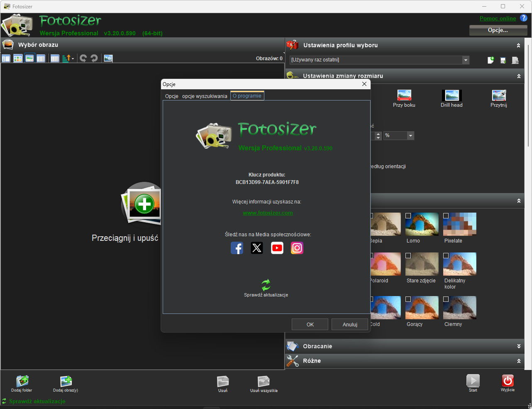Collapse the Ustawienia zmiany rozmiaru section
The height and width of the screenshot is (409, 532).
pos(518,76)
